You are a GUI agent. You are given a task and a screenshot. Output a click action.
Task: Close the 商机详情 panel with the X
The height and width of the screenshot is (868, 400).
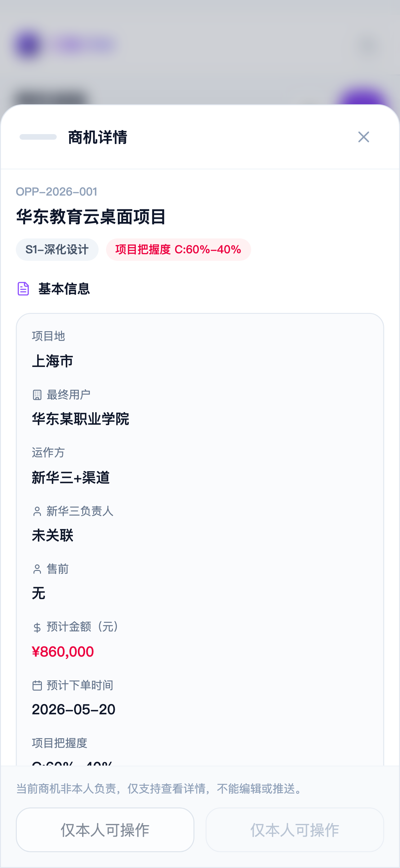point(363,137)
